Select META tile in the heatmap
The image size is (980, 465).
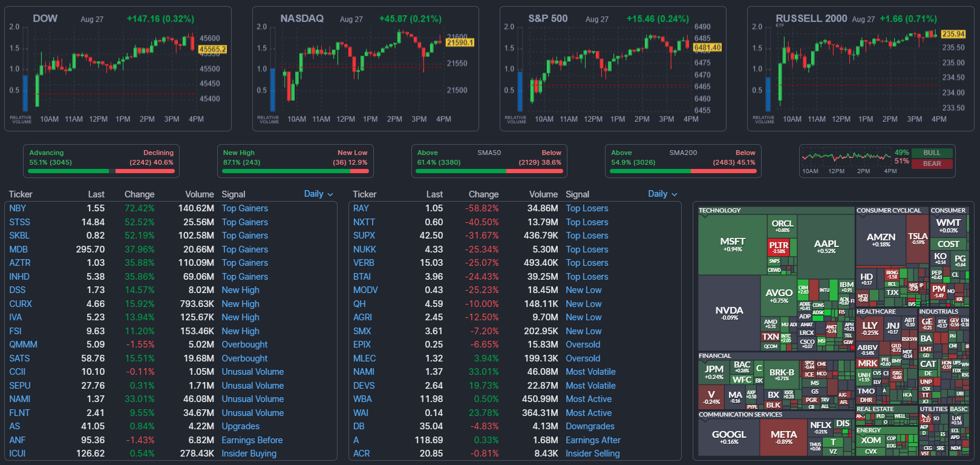[x=783, y=437]
